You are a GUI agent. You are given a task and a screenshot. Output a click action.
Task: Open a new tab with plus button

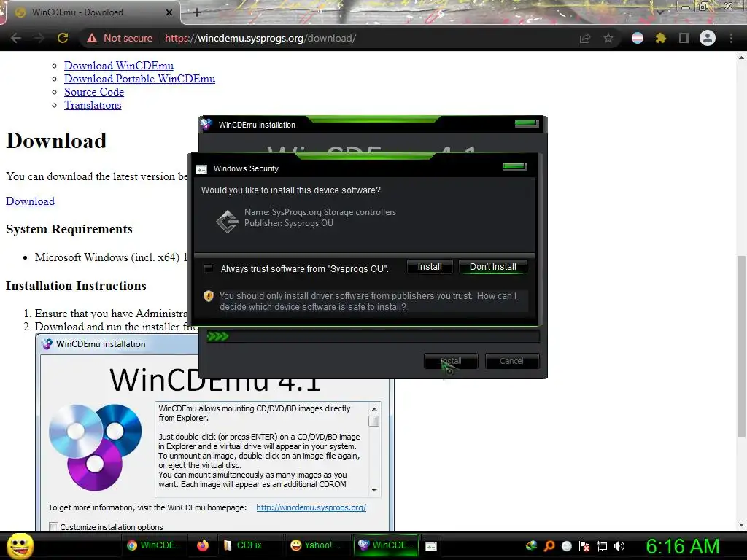click(197, 12)
